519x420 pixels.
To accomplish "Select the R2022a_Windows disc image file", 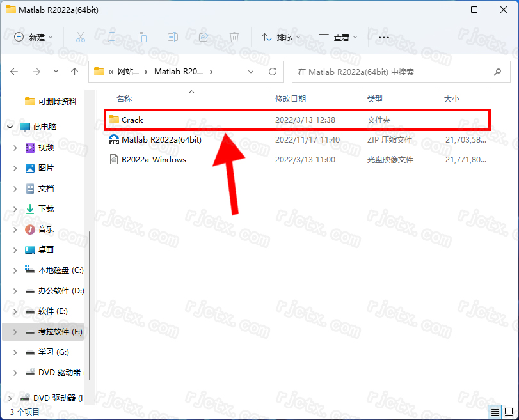I will [x=154, y=159].
